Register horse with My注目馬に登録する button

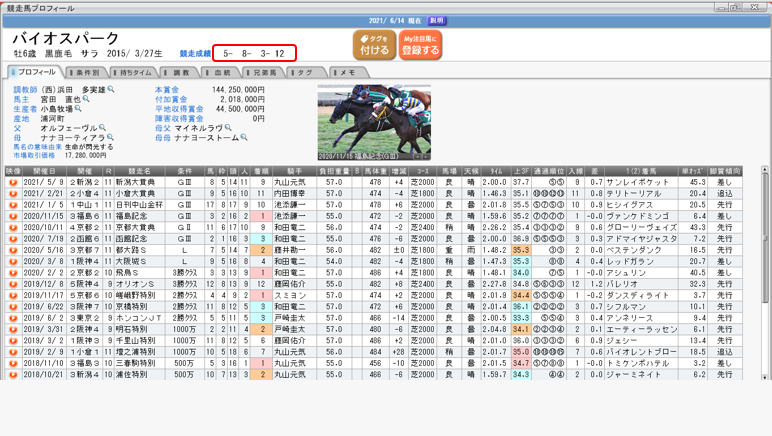tap(420, 45)
